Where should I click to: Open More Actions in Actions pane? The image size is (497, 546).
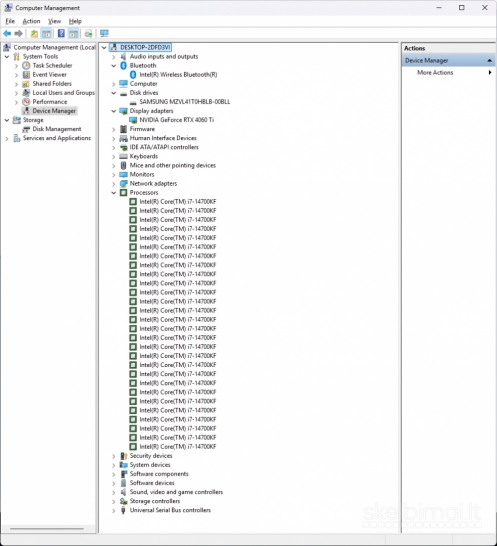[x=435, y=72]
